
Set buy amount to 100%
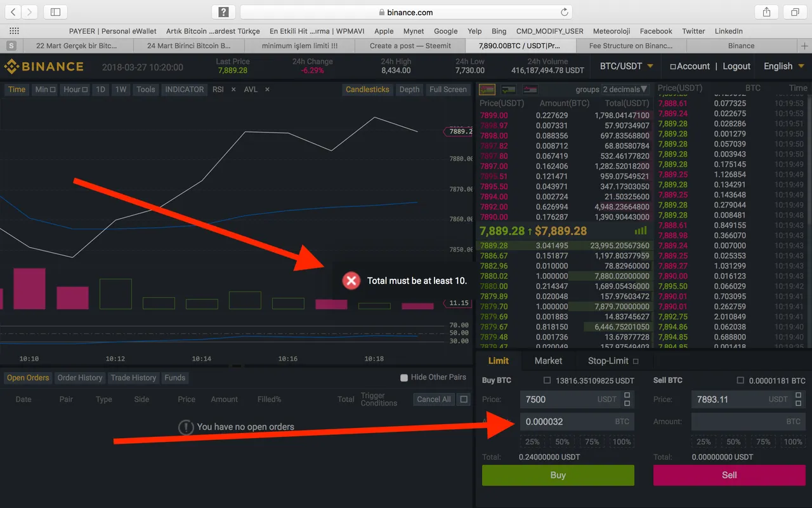point(622,442)
